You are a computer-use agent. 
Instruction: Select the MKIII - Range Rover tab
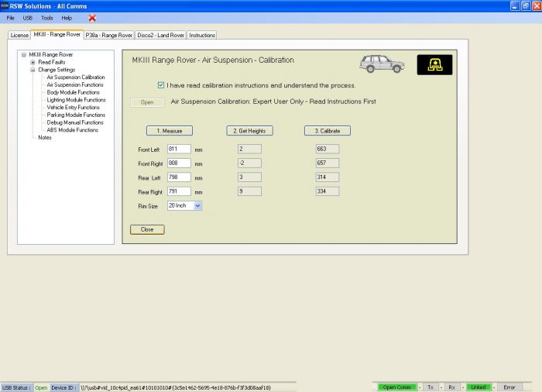[57, 35]
